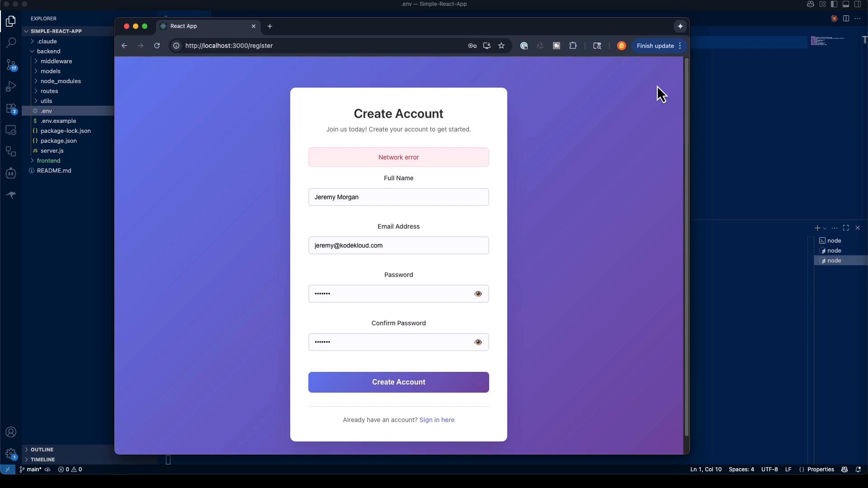Go back in browser history

124,46
